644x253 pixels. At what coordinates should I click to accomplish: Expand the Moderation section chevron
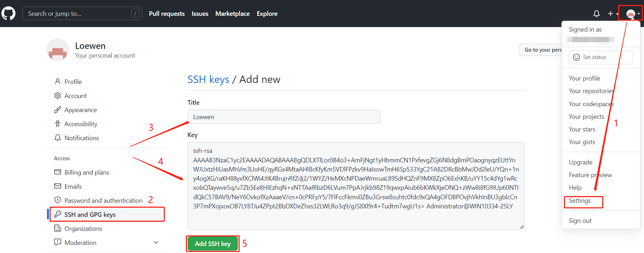[156, 242]
